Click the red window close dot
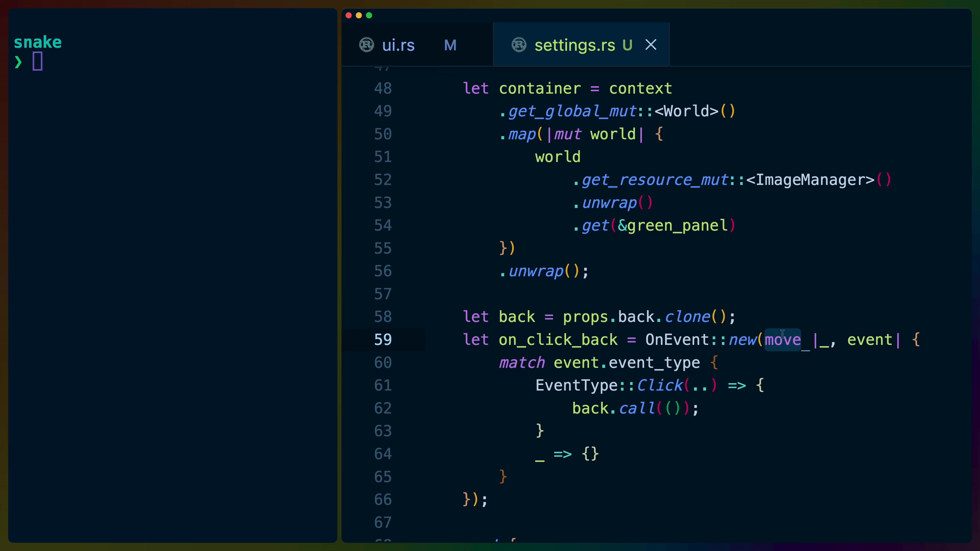Screen dimensions: 980x551 coord(349,15)
